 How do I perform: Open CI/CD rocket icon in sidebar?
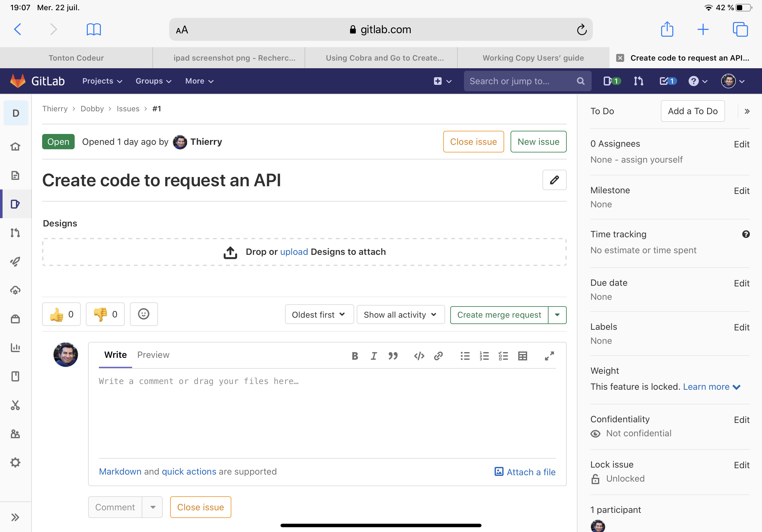coord(15,262)
